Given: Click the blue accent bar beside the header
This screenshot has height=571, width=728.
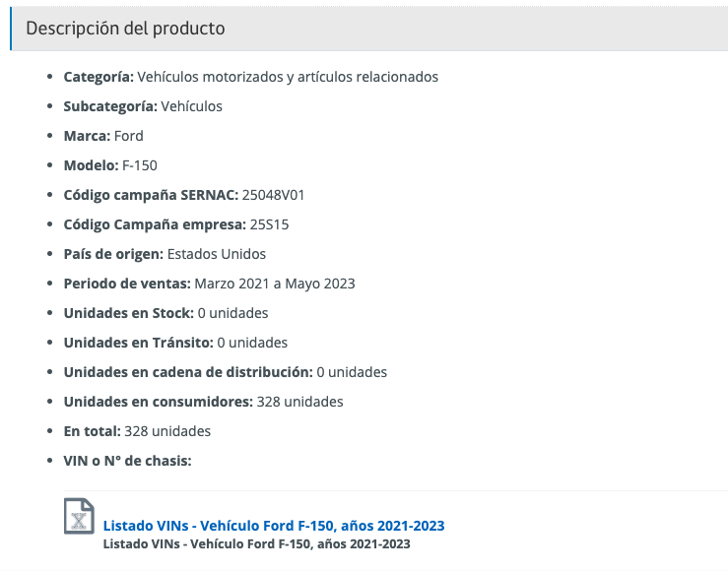Looking at the screenshot, I should [x=11, y=29].
